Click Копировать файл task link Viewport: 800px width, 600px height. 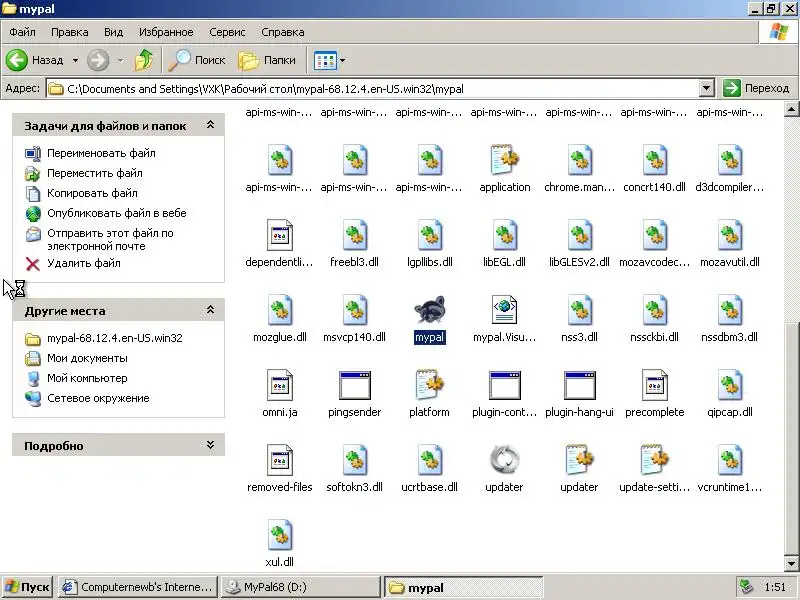(x=92, y=193)
